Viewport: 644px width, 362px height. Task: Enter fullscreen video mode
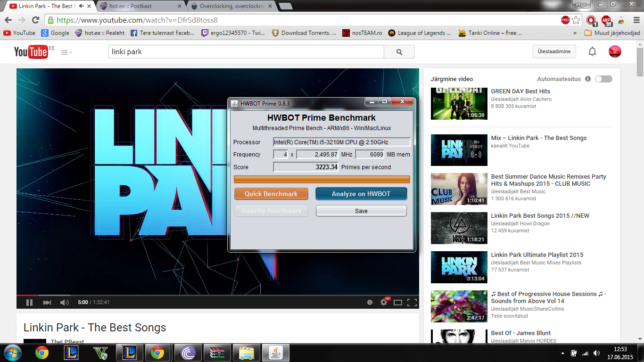point(412,303)
